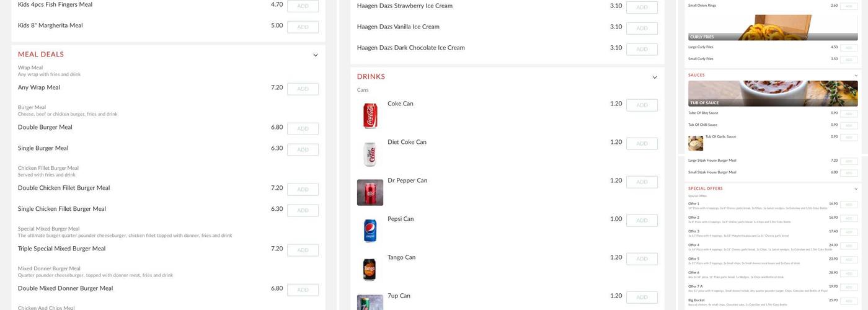Image resolution: width=868 pixels, height=310 pixels.
Task: Click the Meal Deals section heading
Action: (41, 55)
